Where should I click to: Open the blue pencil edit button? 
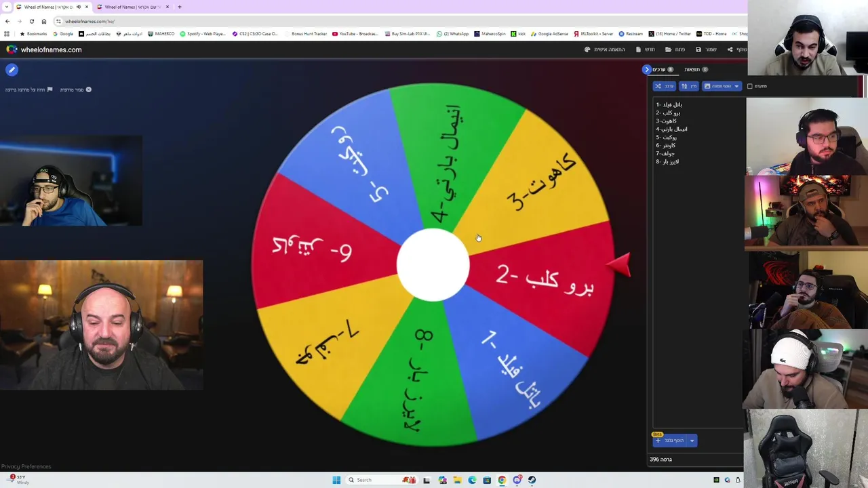tap(12, 70)
